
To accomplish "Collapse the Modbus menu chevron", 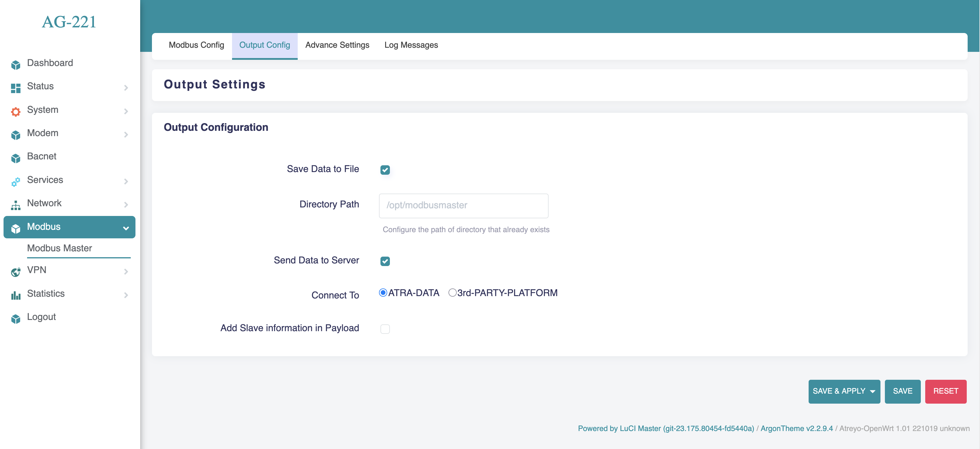I will pyautogui.click(x=126, y=228).
